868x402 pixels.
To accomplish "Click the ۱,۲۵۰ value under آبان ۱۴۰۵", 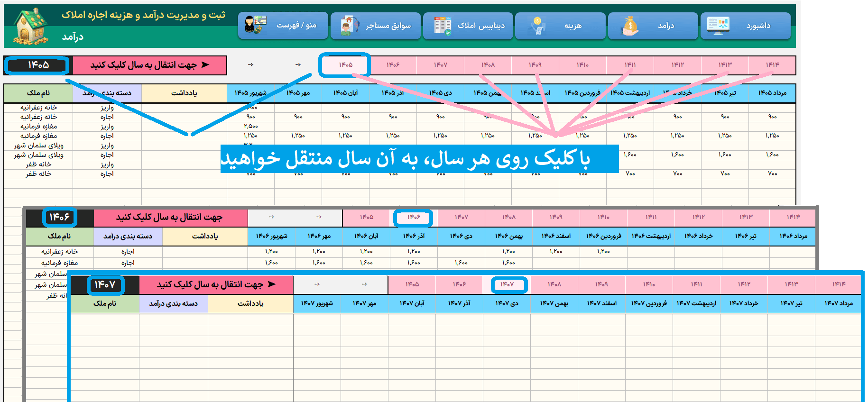I will 345,136.
